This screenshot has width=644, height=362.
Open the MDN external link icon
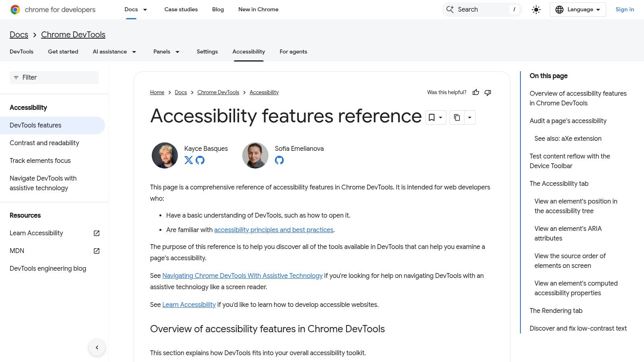point(97,251)
